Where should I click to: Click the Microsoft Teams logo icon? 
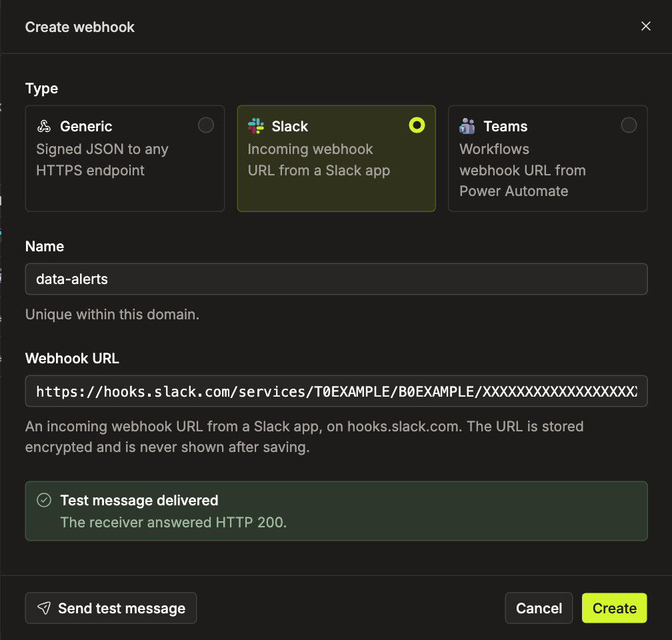tap(467, 126)
